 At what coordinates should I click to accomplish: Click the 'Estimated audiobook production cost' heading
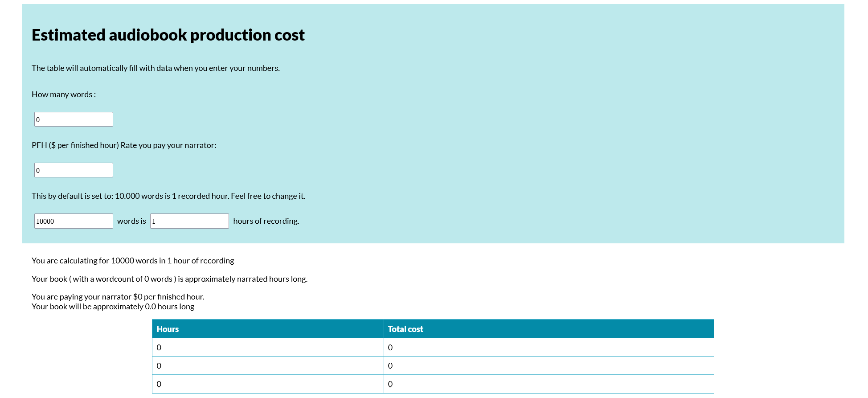point(168,35)
